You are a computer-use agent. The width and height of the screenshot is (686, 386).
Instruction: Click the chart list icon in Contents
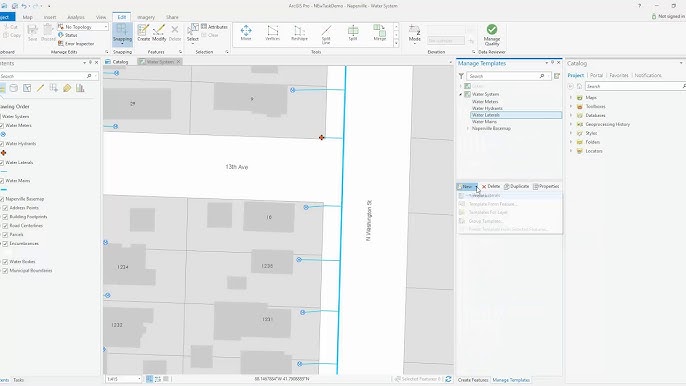(x=80, y=88)
